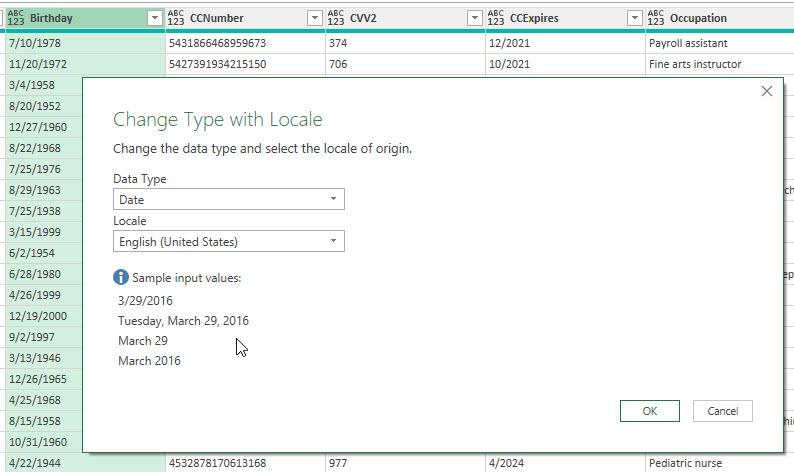794x472 pixels.
Task: Open the CCExpires column filter dropdown
Action: (634, 18)
